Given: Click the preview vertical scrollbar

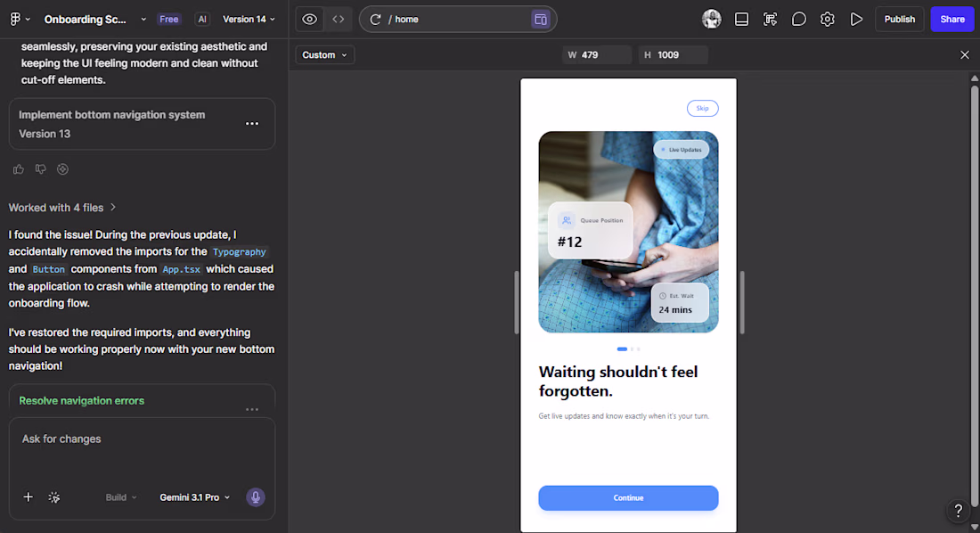Looking at the screenshot, I should click(975, 294).
